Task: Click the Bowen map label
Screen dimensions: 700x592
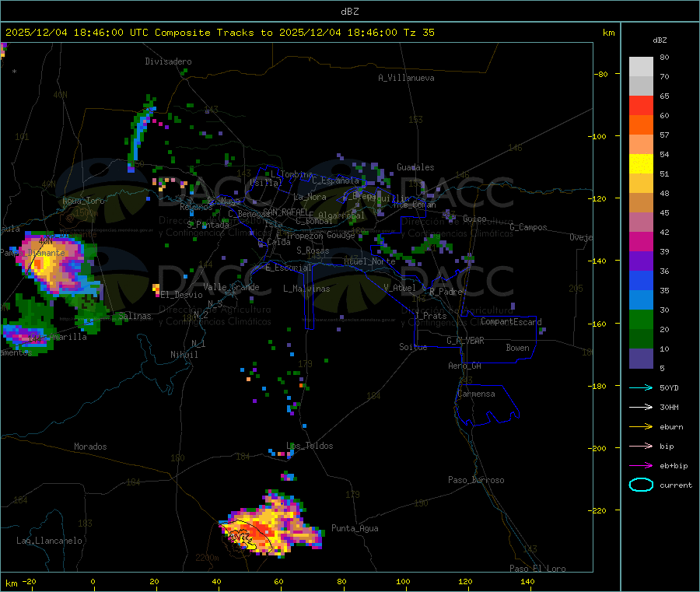Action: (x=517, y=348)
